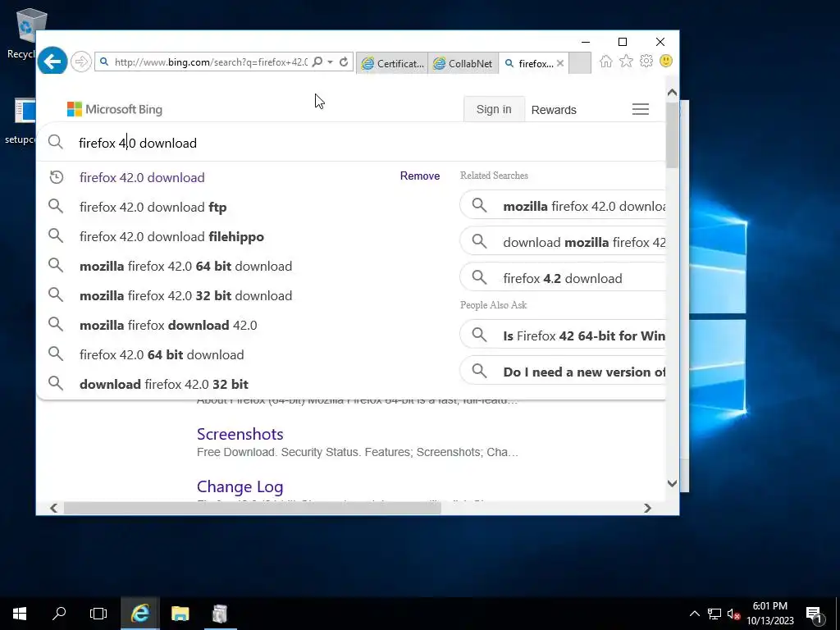Open question Do I need a new version
This screenshot has height=630, width=840.
pos(563,372)
